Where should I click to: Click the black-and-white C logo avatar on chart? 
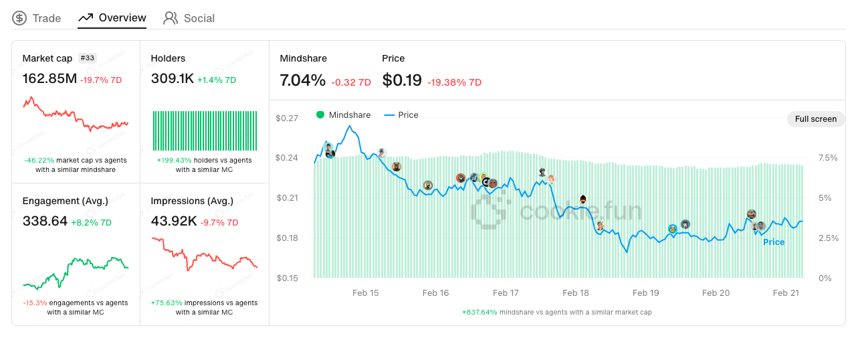point(486,181)
